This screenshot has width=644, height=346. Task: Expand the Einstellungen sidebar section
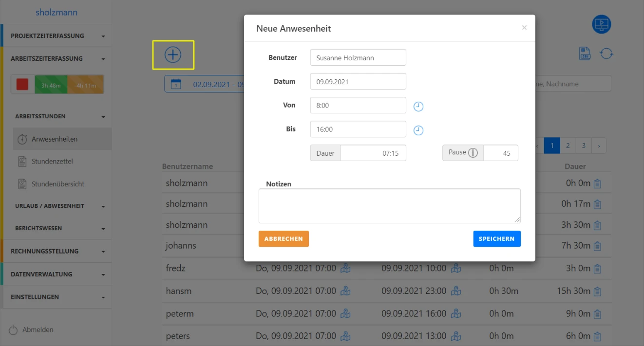click(56, 297)
